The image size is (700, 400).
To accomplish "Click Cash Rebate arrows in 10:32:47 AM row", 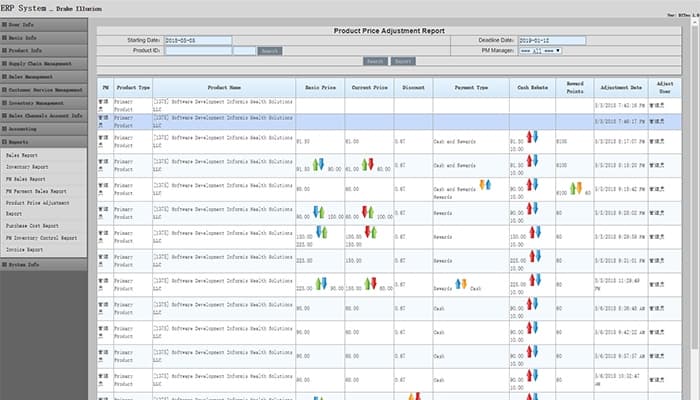I will click(532, 375).
